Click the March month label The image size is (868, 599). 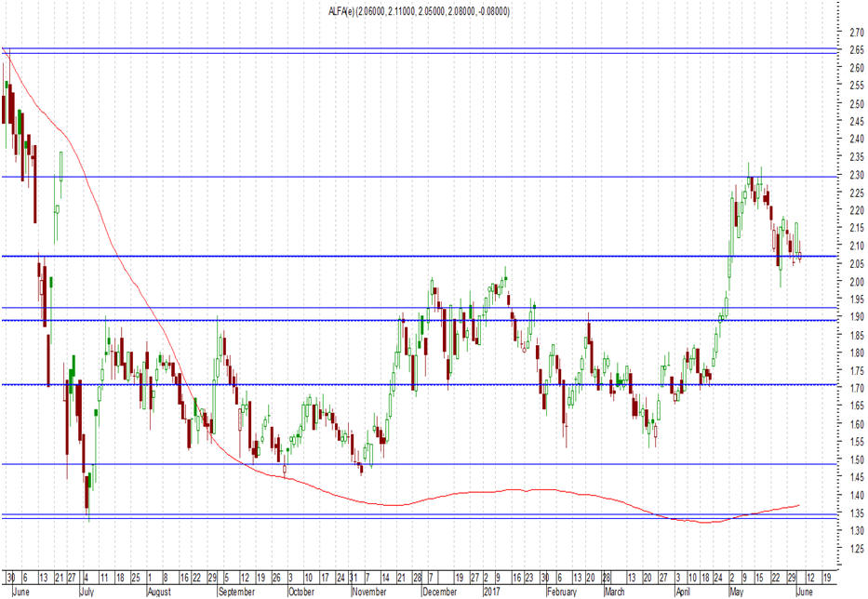coord(615,592)
